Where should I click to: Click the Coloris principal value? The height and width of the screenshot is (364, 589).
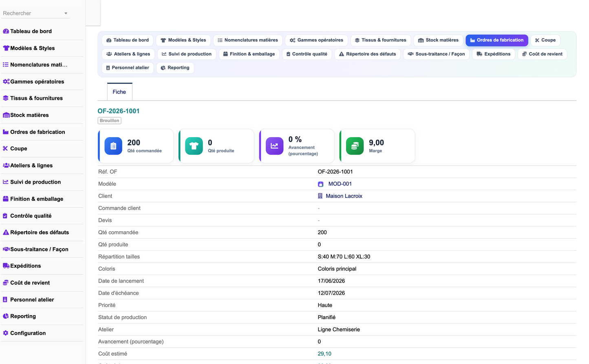[x=337, y=269]
